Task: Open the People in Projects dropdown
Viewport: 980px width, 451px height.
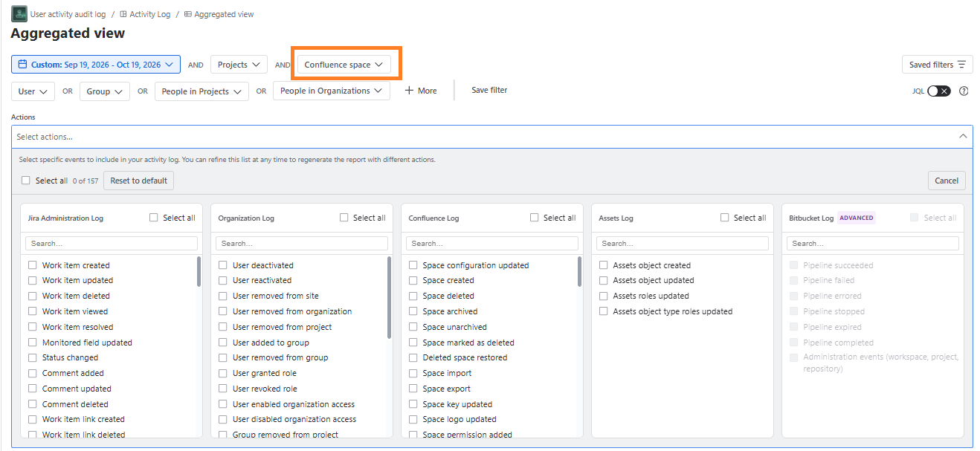Action: pyautogui.click(x=202, y=91)
